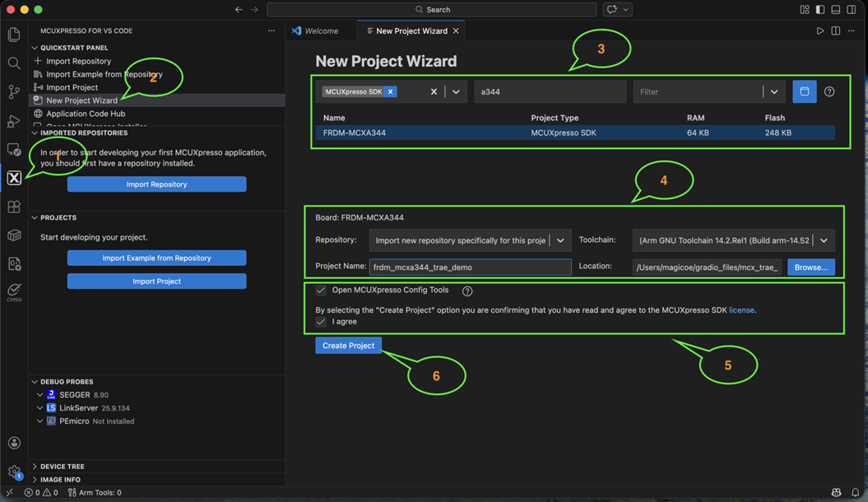Click help icon next to Config Tools
This screenshot has height=502, width=868.
(x=467, y=291)
